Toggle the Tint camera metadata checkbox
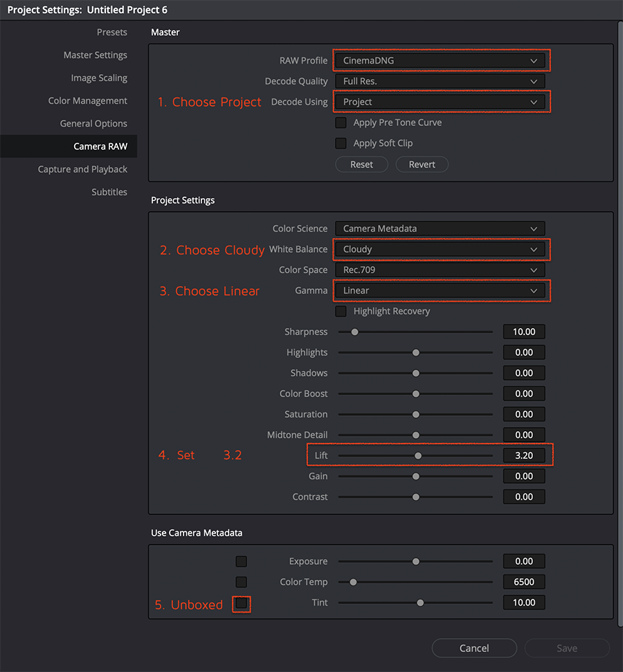Screen dimensions: 623x672 (x=241, y=603)
